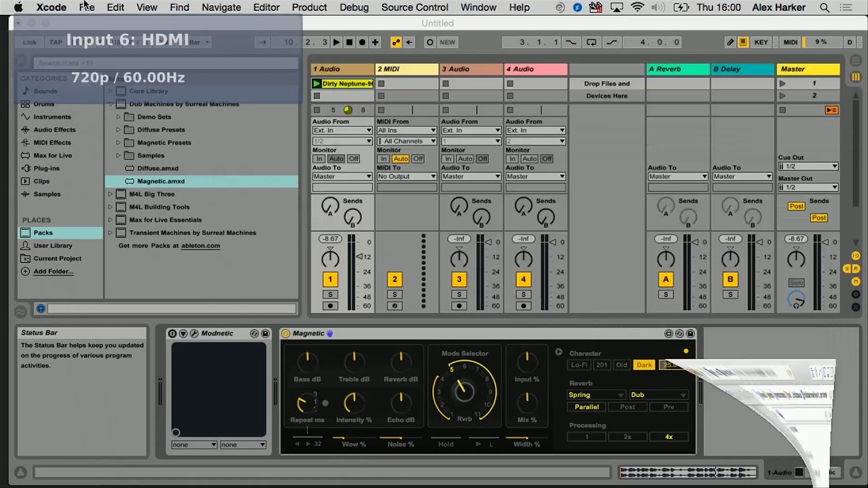Toggle track 2 activator button

[x=395, y=279]
